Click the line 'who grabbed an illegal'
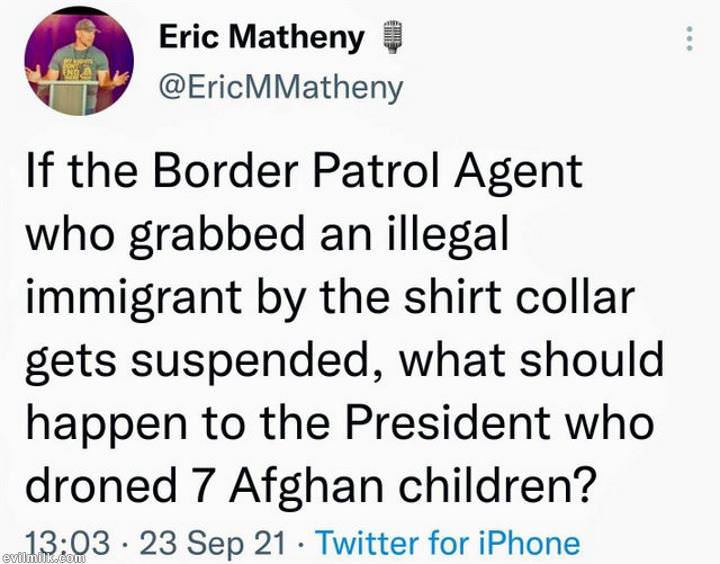Screen dimensions: 720x564 point(268,236)
